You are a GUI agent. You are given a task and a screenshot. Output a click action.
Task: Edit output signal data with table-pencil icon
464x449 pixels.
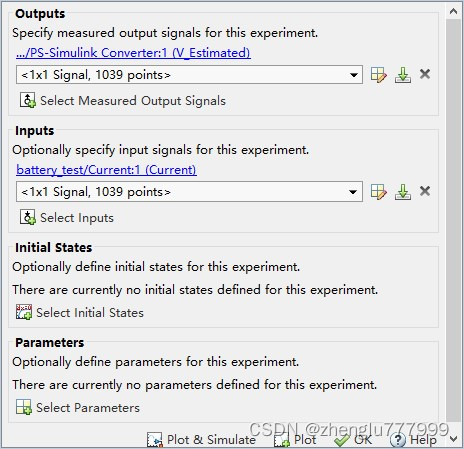pyautogui.click(x=379, y=75)
